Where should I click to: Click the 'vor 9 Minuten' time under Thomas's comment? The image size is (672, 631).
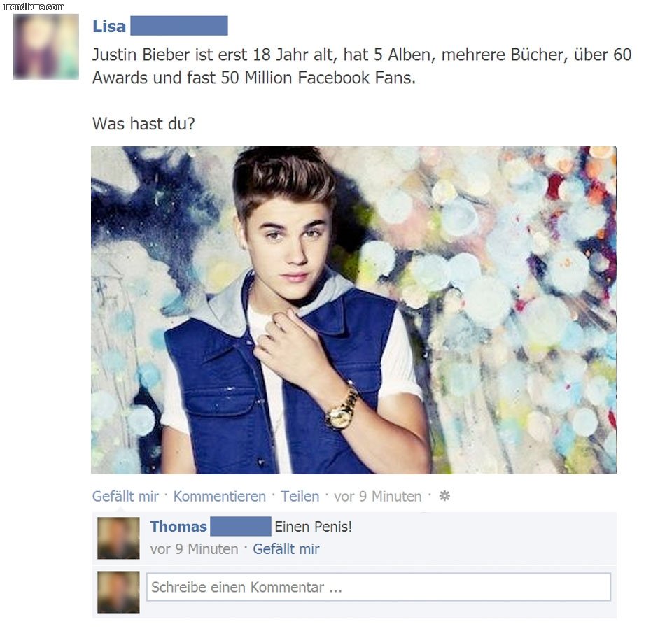pos(194,549)
